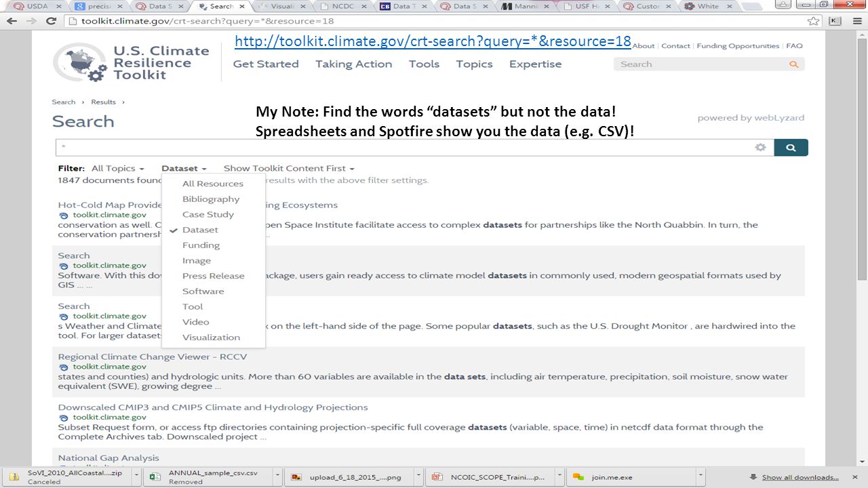This screenshot has height=488, width=868.
Task: Open options arrow for NCOIC_SCOPE download
Action: (559, 477)
